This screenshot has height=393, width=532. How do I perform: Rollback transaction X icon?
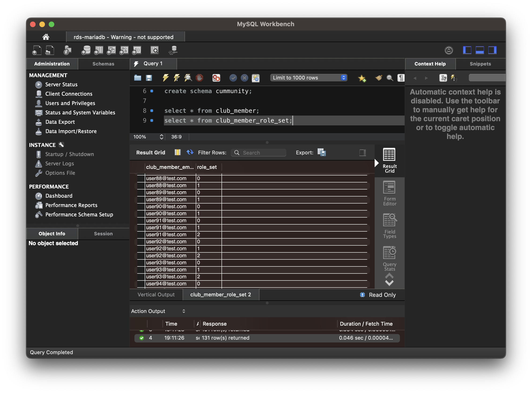pyautogui.click(x=244, y=78)
